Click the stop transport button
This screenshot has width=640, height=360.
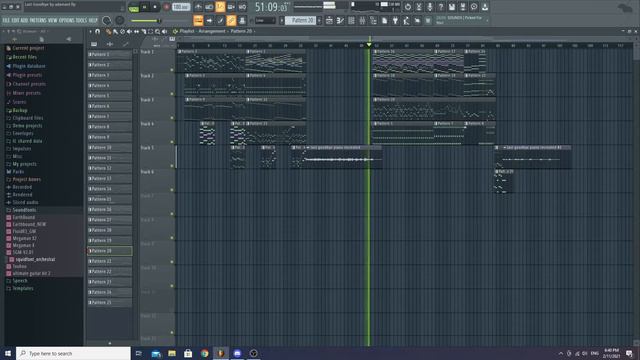pos(155,7)
